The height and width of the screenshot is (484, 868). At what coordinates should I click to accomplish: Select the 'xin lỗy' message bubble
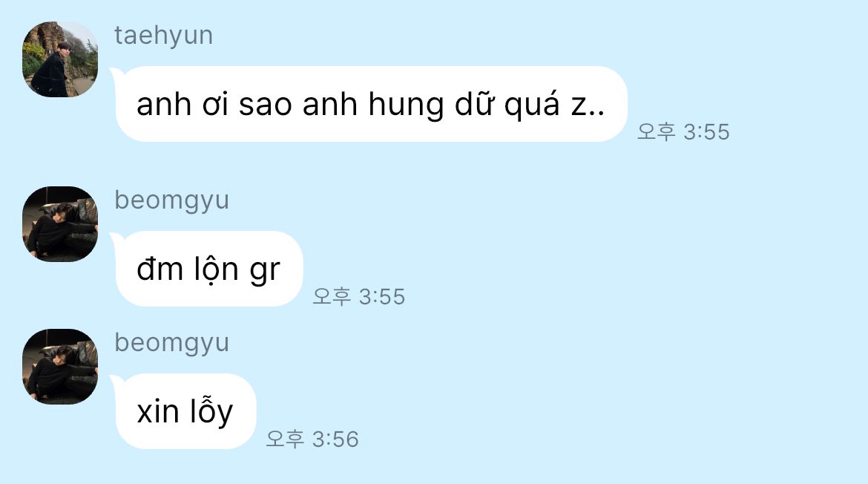pyautogui.click(x=185, y=411)
